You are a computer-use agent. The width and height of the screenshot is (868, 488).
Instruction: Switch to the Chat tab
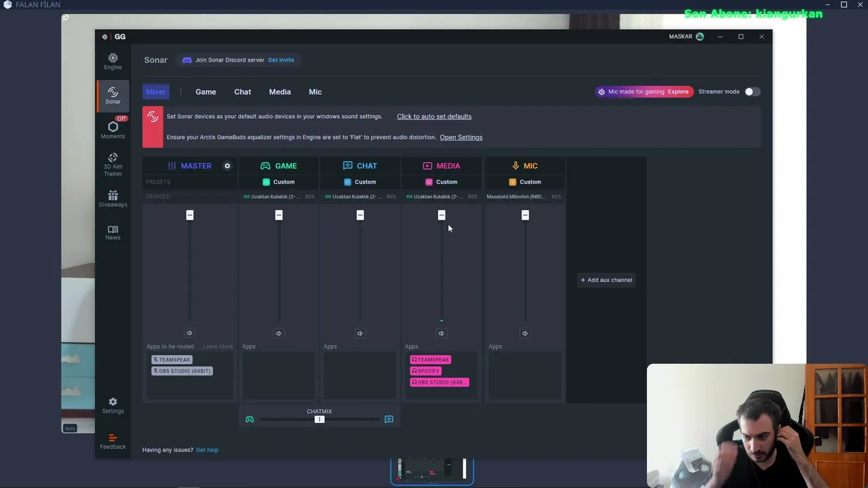pyautogui.click(x=243, y=91)
